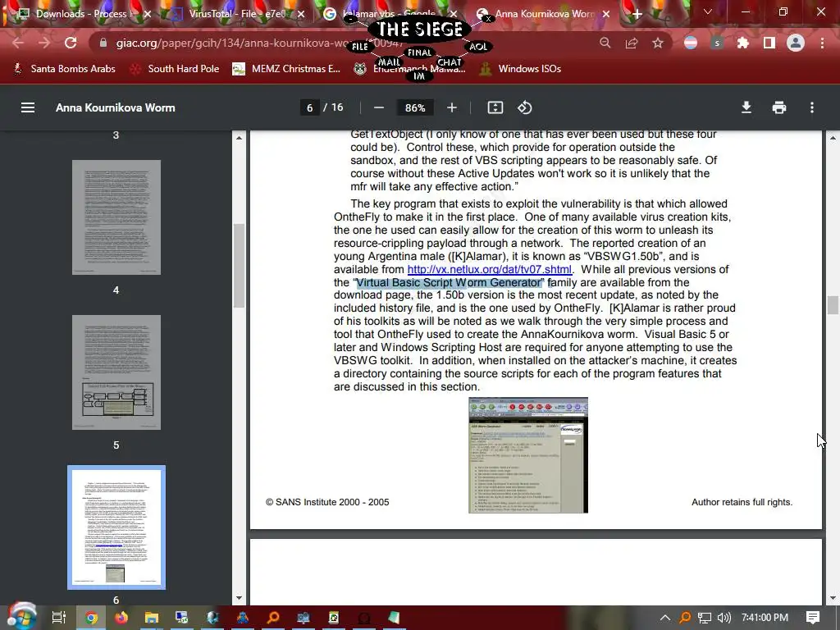
Task: Zoom in the PDF with plus button
Action: [452, 107]
